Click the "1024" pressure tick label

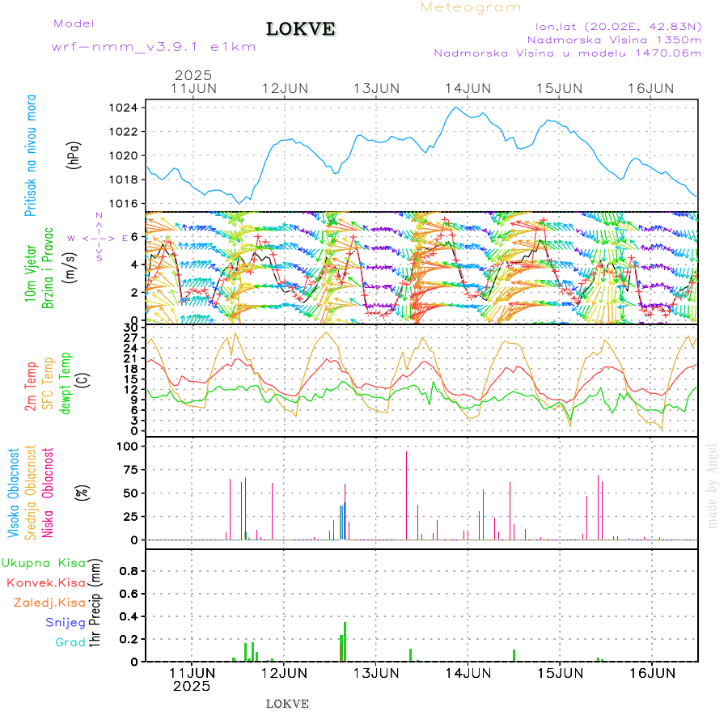124,108
